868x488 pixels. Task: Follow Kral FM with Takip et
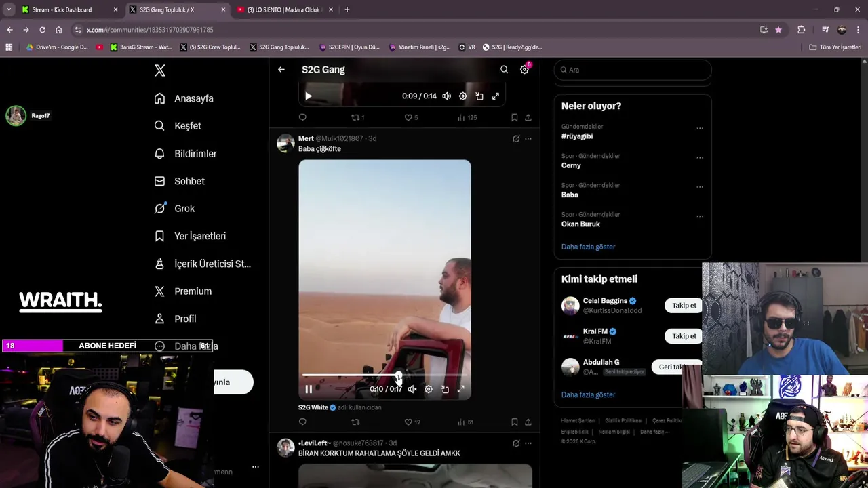tap(684, 336)
